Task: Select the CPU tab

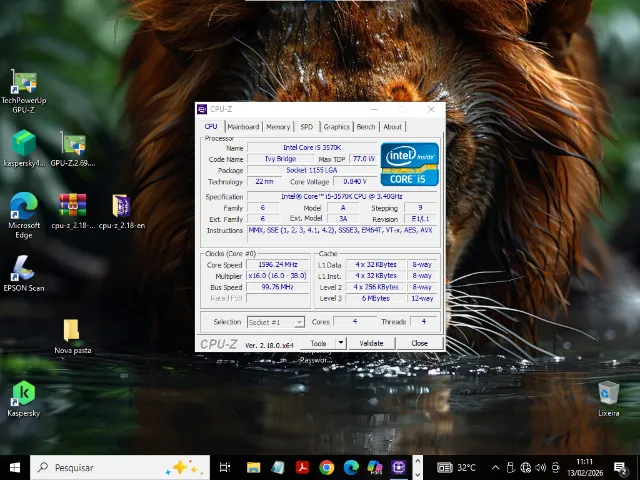Action: coord(211,126)
